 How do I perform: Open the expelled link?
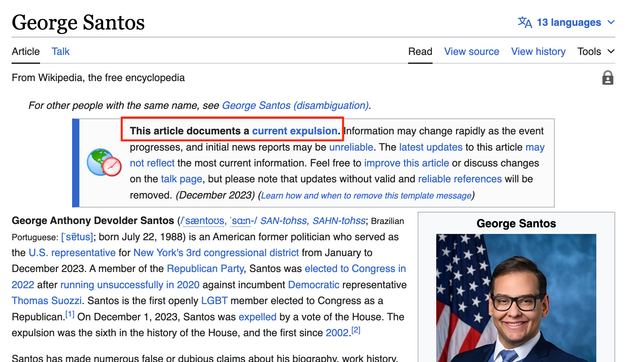pyautogui.click(x=257, y=317)
